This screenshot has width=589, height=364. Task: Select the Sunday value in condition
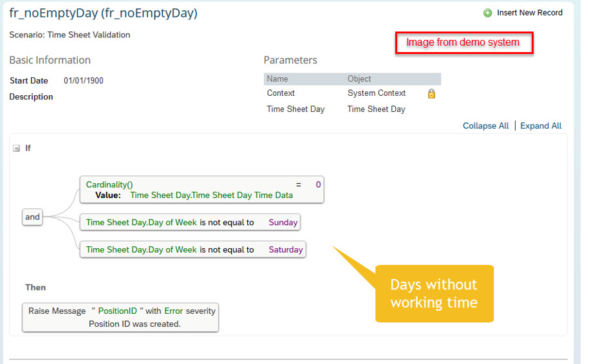[x=283, y=222]
